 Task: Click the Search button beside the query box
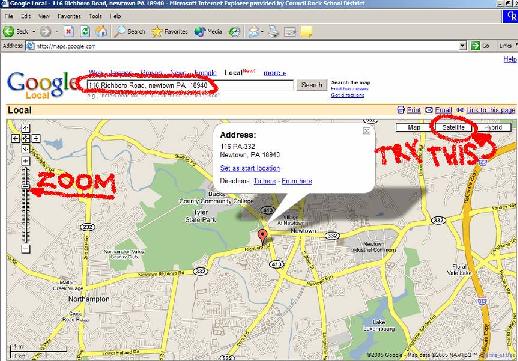click(x=312, y=85)
